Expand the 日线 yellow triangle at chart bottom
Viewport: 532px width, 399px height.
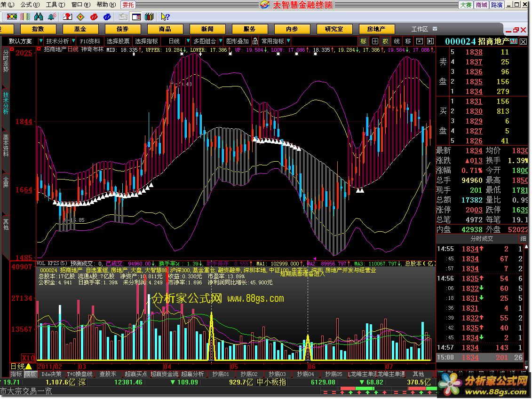pos(29,366)
